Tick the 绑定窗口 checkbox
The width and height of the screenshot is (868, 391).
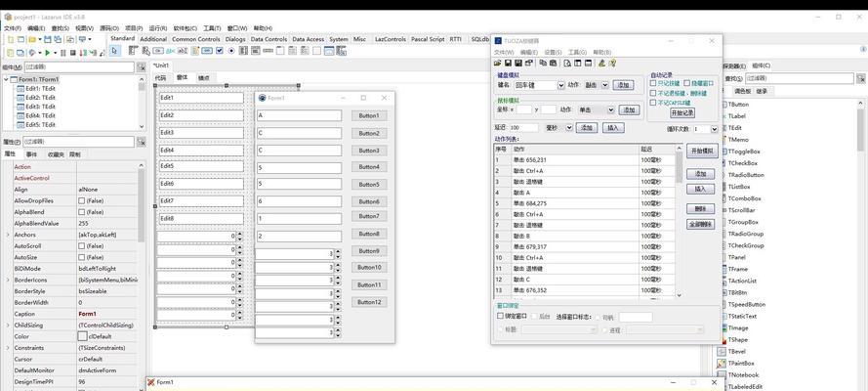point(501,316)
